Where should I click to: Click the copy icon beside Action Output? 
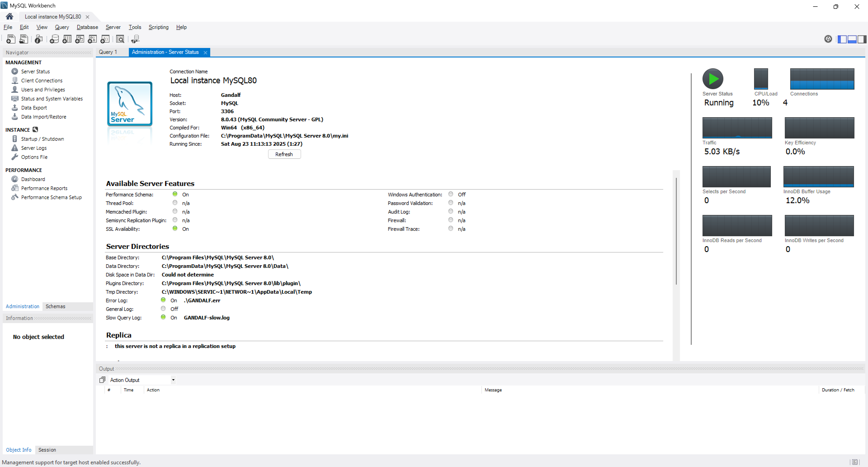tap(102, 380)
